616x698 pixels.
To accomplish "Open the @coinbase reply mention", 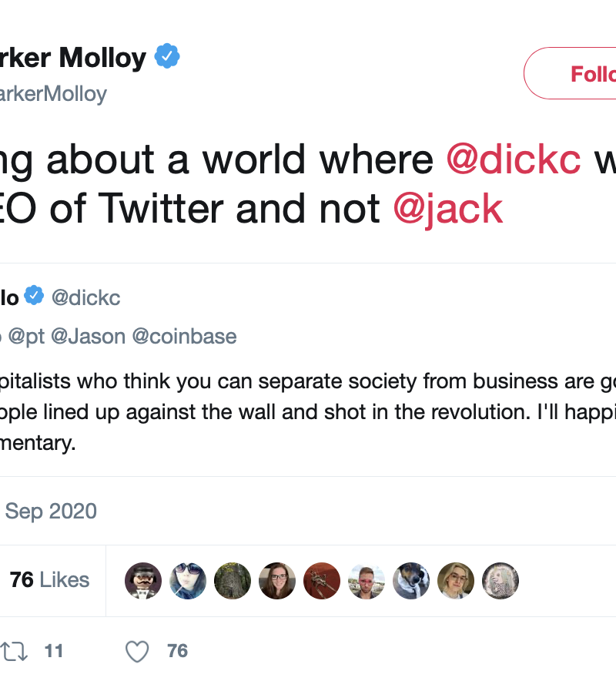I will (x=185, y=337).
